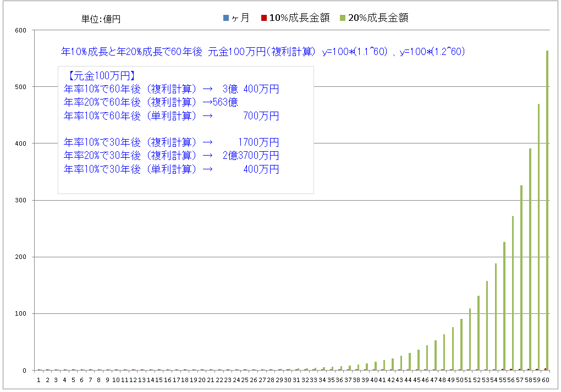This screenshot has height=392, width=561.
Task: Select the line ending 2億3700万円
Action: [x=172, y=156]
